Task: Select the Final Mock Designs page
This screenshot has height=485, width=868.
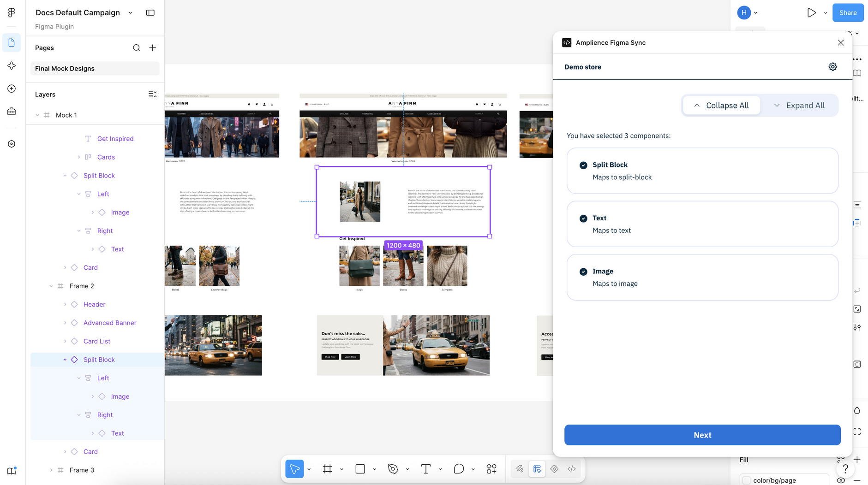Action: point(95,69)
